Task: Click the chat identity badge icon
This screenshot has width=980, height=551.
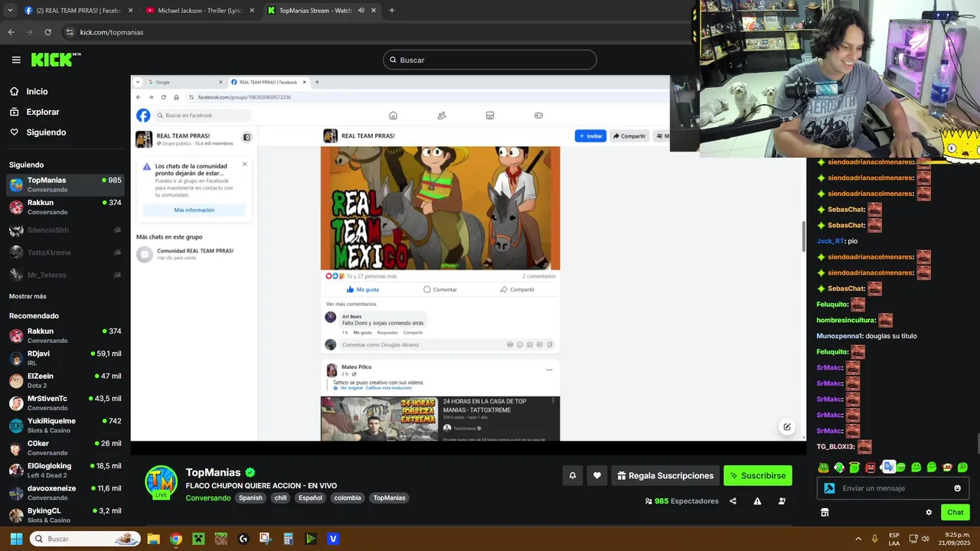Action: (829, 488)
